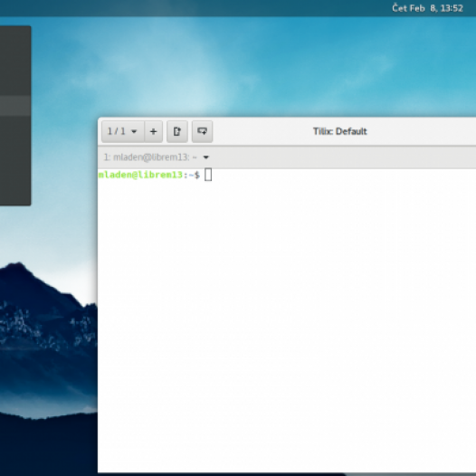Select the Tilix: Default window title

(340, 131)
